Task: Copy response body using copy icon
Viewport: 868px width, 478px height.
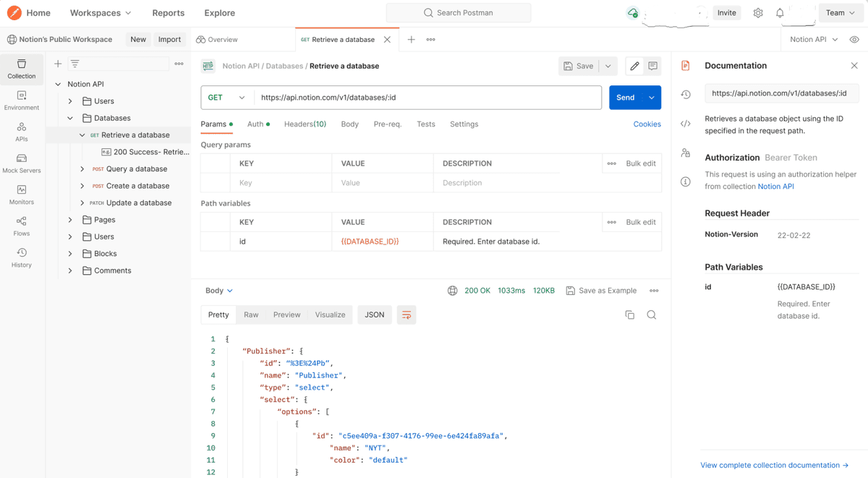Action: point(629,315)
